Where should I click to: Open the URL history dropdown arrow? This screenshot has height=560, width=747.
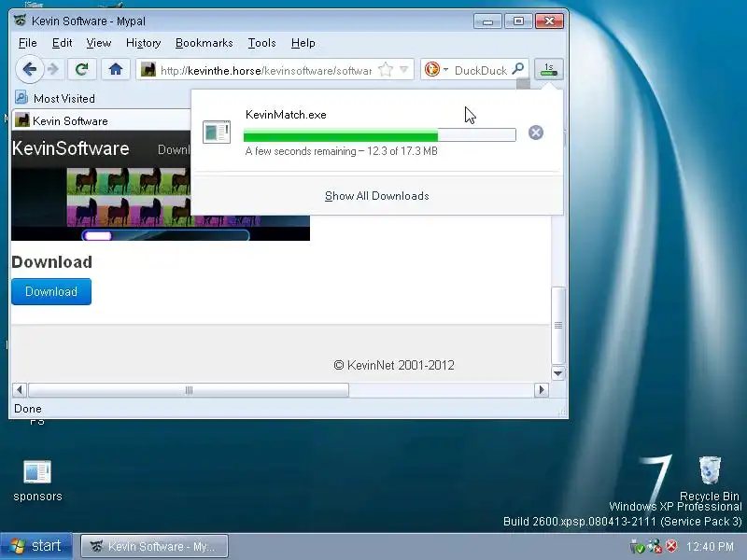point(404,70)
